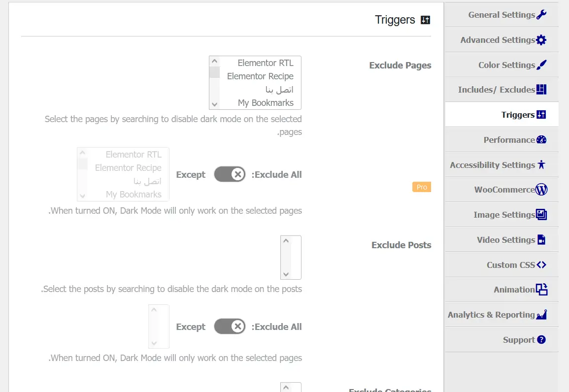
Task: Click the Pro badge label
Action: (x=422, y=187)
